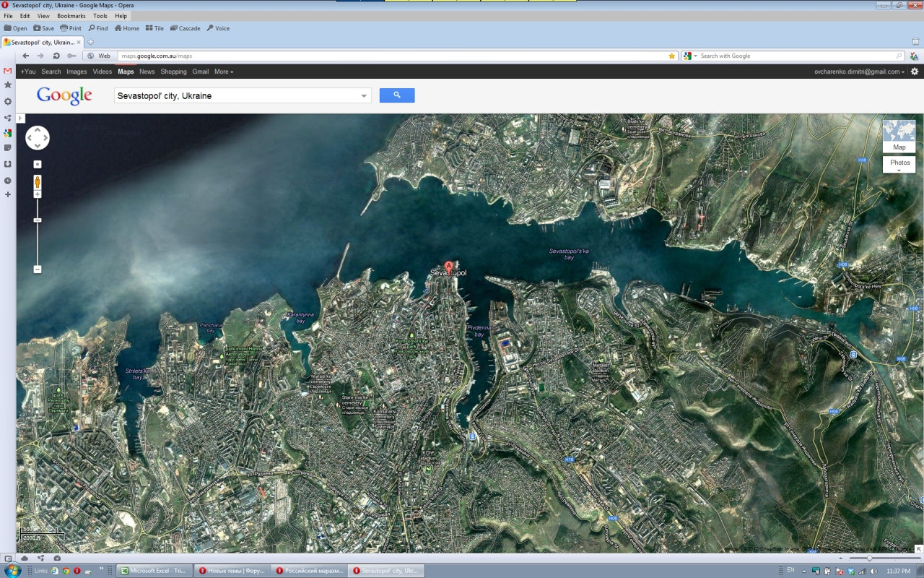Reload the page with the refresh icon

[x=56, y=56]
